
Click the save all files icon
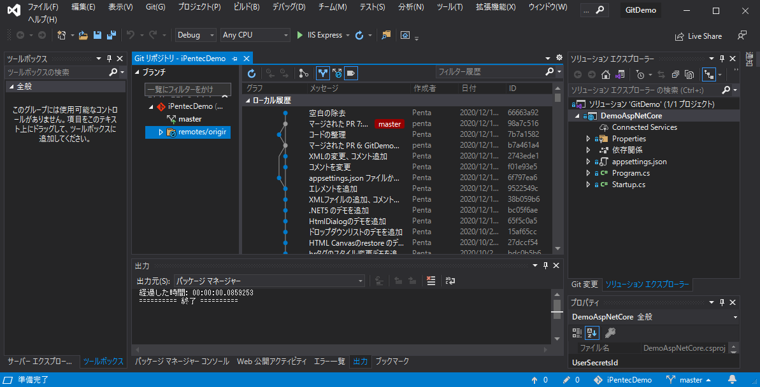[111, 35]
